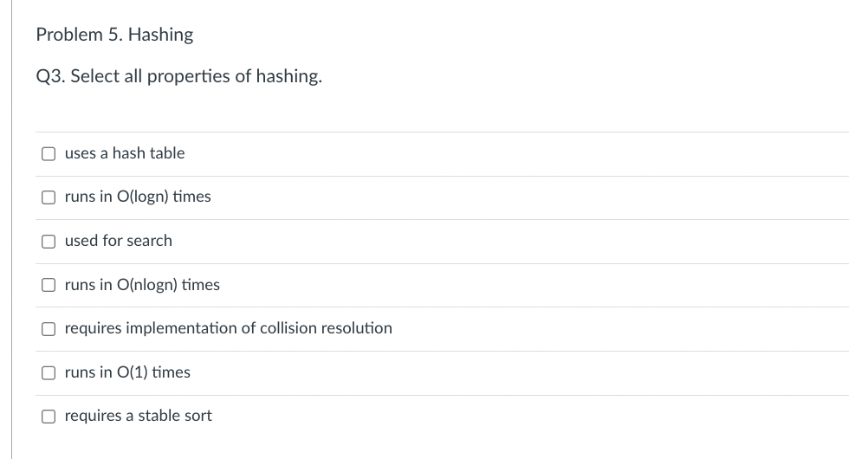This screenshot has height=459, width=868.
Task: Click the word 'properties' in the question
Action: (188, 76)
